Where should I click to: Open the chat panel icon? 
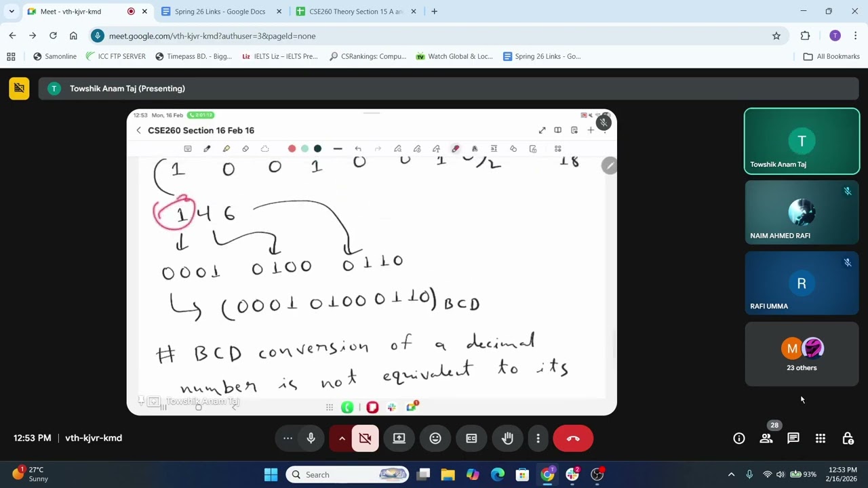(x=793, y=439)
